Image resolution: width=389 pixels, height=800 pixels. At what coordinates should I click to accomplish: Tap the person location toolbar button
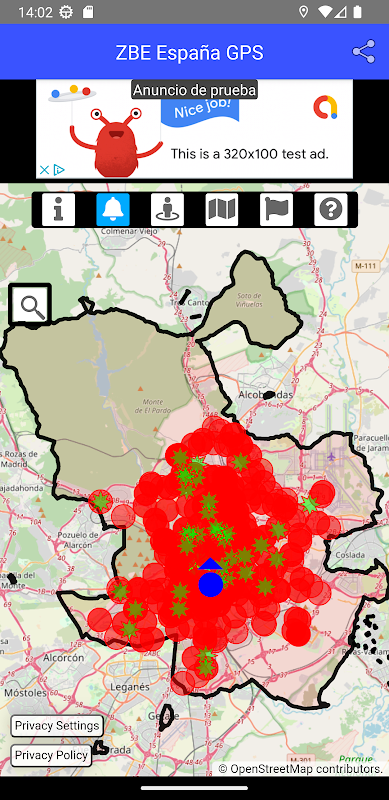point(167,210)
